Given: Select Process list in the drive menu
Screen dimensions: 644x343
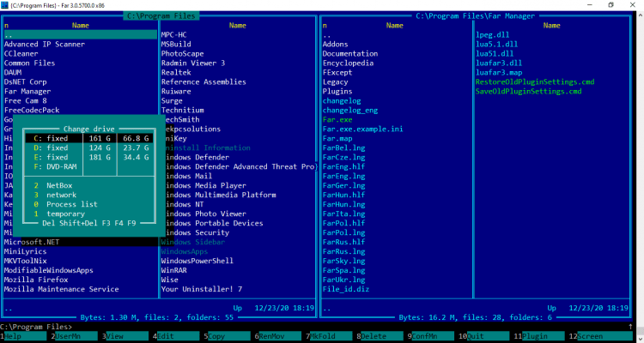Looking at the screenshot, I should tap(70, 204).
